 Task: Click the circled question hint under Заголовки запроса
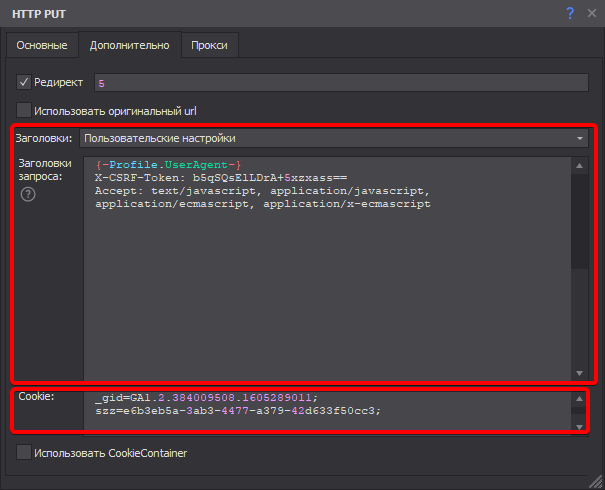coord(28,194)
